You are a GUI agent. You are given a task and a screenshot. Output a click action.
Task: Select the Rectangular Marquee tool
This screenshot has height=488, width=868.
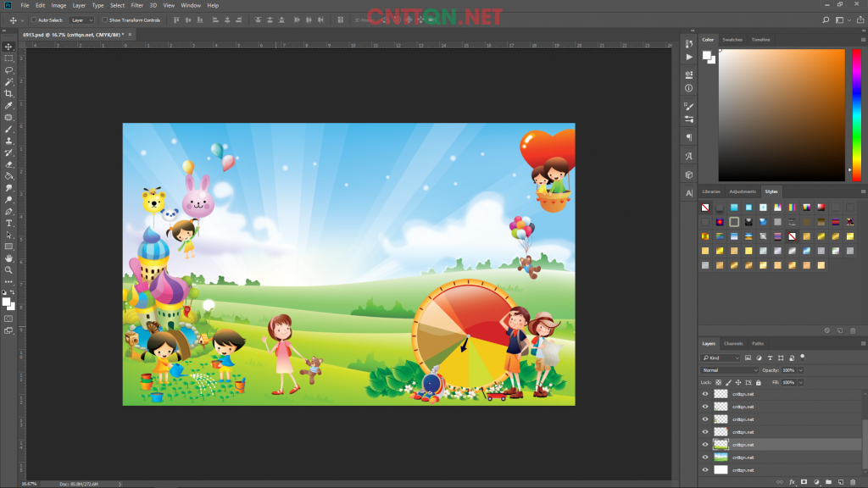click(8, 58)
